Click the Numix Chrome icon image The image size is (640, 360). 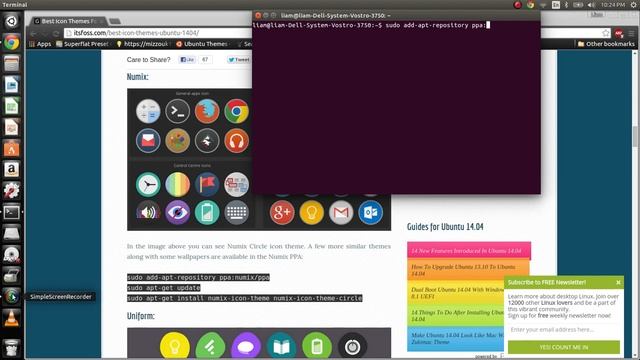[236, 111]
